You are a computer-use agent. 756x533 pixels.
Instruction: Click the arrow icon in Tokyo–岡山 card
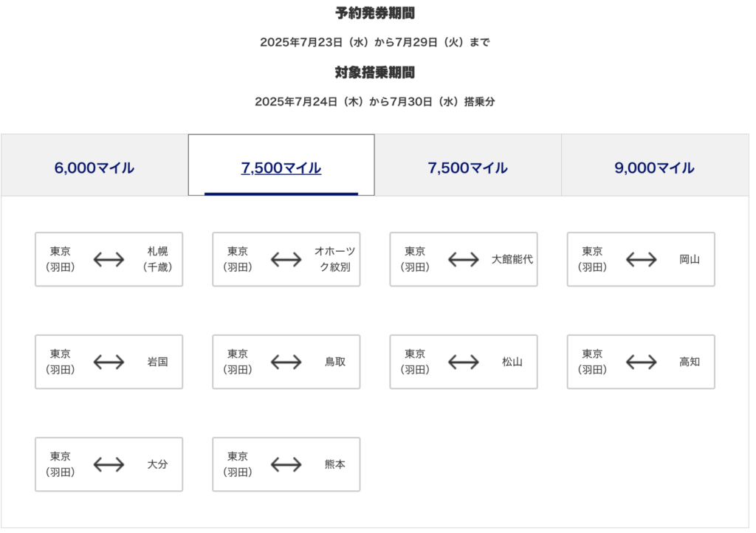pyautogui.click(x=642, y=260)
